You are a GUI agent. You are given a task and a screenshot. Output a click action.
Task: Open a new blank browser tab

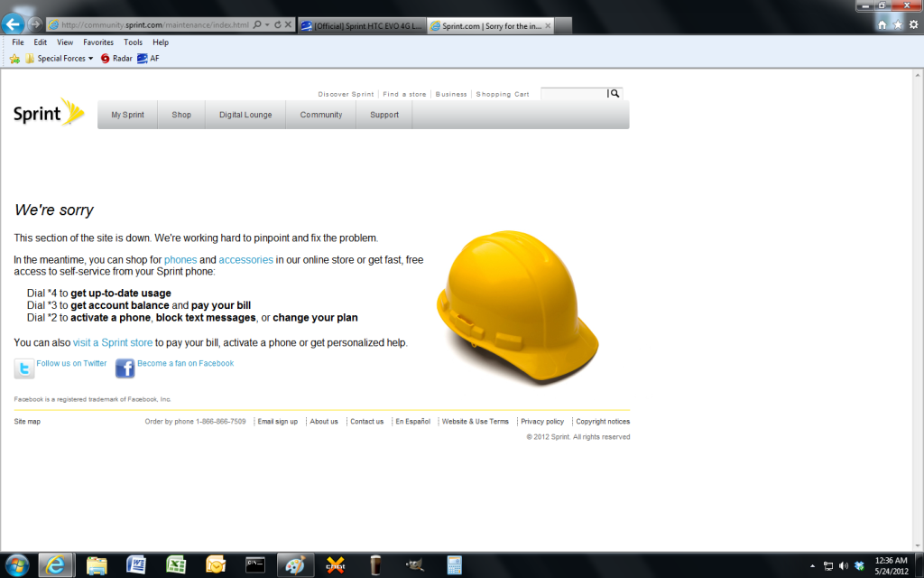[563, 25]
